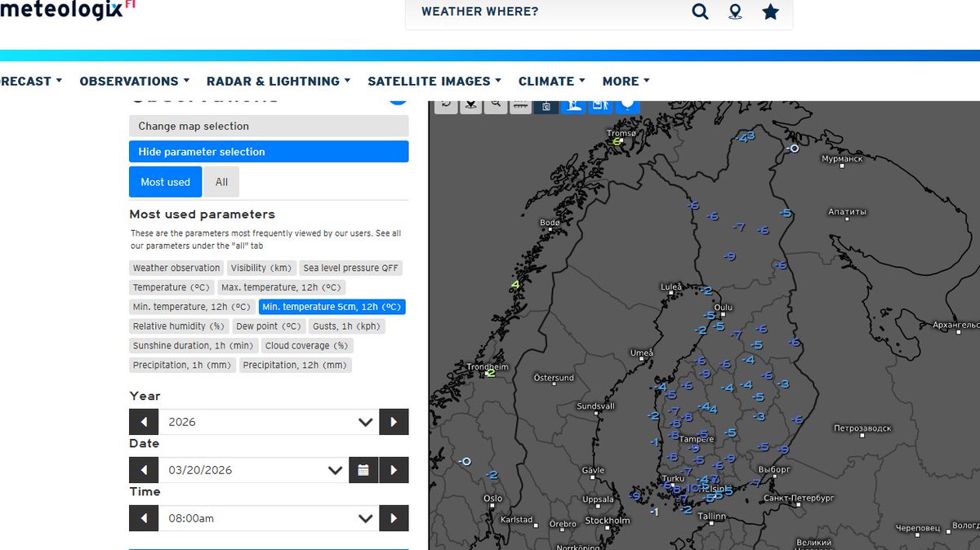The image size is (980, 550).
Task: Click the meteologix logo
Action: [x=67, y=10]
